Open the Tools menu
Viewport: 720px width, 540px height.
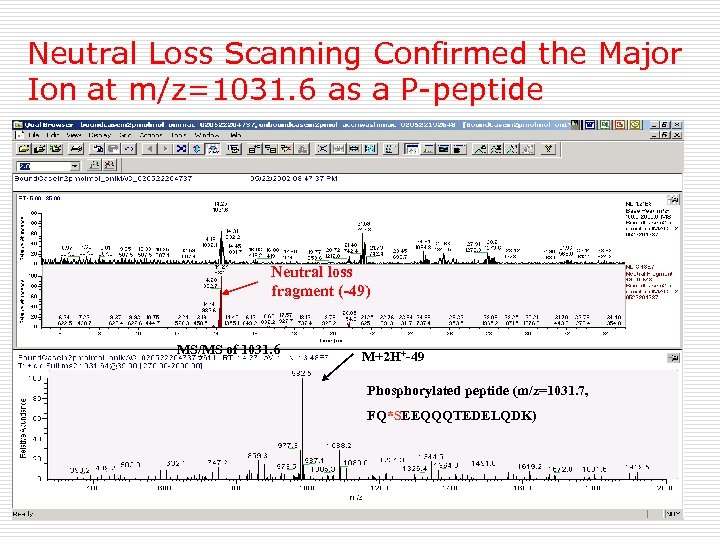click(x=178, y=135)
